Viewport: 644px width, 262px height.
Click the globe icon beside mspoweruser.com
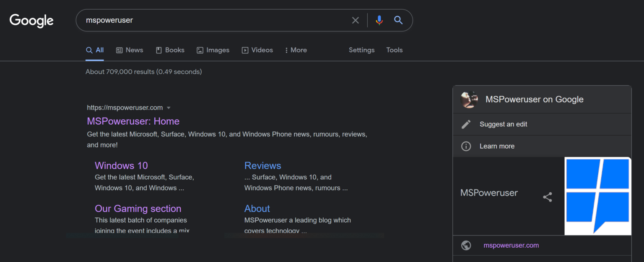point(466,246)
